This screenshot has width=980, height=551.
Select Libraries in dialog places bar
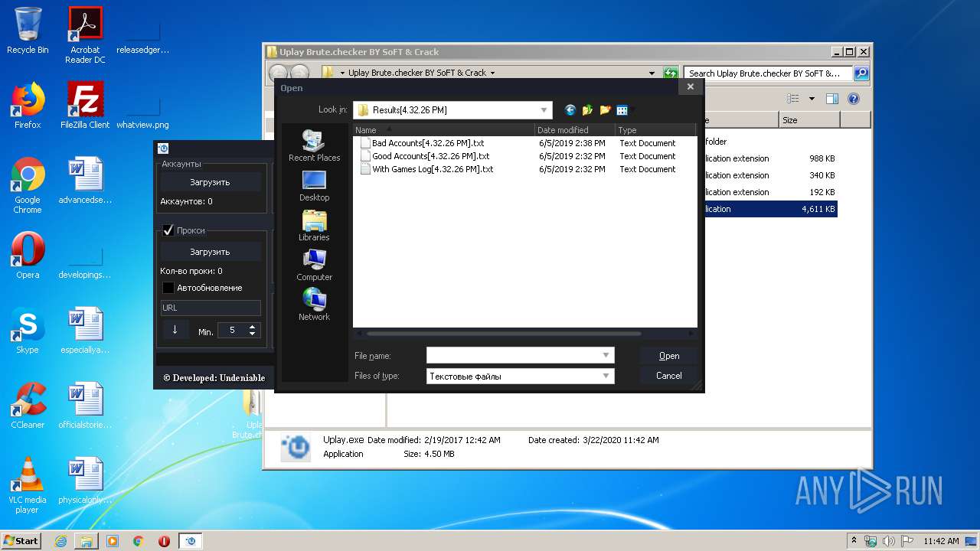coord(314,226)
